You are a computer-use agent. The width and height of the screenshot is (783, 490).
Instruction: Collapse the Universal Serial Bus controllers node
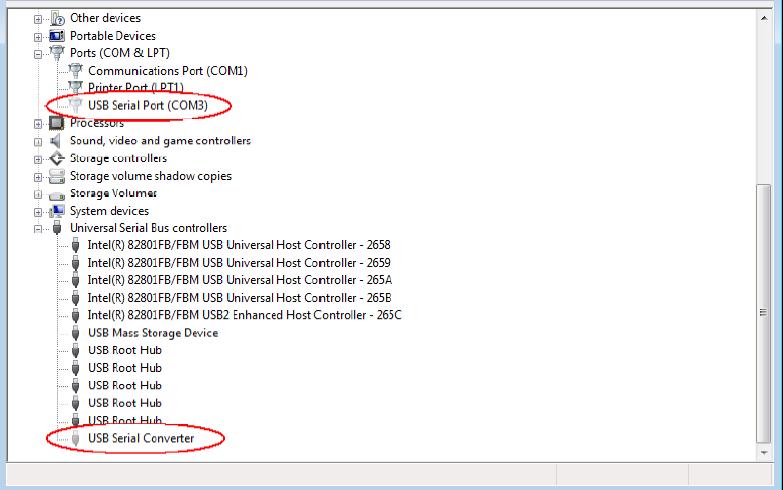(39, 229)
